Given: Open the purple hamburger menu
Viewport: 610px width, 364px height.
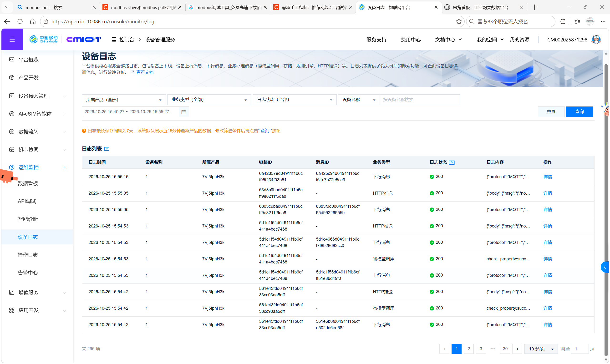Looking at the screenshot, I should (12, 39).
